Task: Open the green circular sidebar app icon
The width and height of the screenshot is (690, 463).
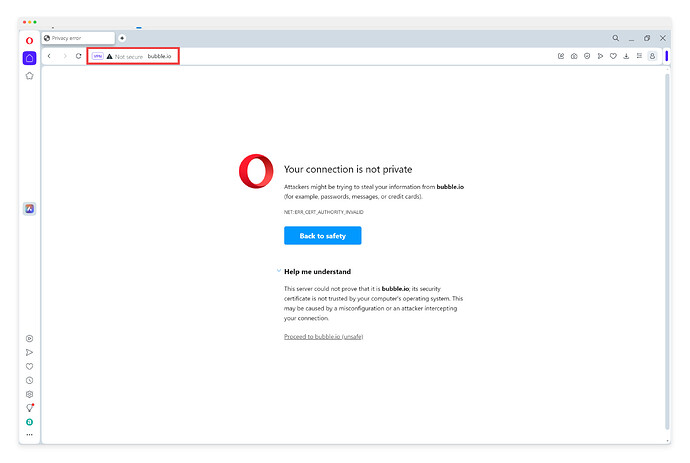Action: coord(29,422)
